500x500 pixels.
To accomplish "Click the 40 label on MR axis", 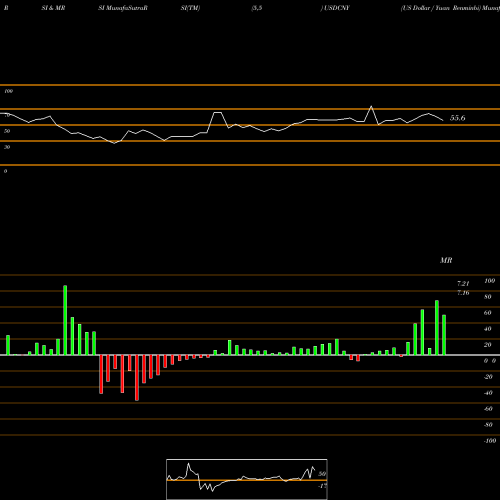I will click(x=488, y=329).
